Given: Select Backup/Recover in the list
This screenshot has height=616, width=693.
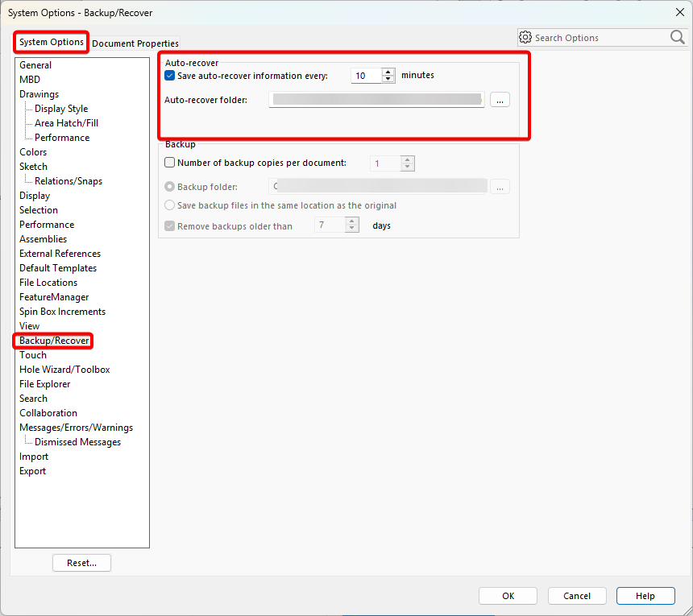Looking at the screenshot, I should [x=54, y=341].
